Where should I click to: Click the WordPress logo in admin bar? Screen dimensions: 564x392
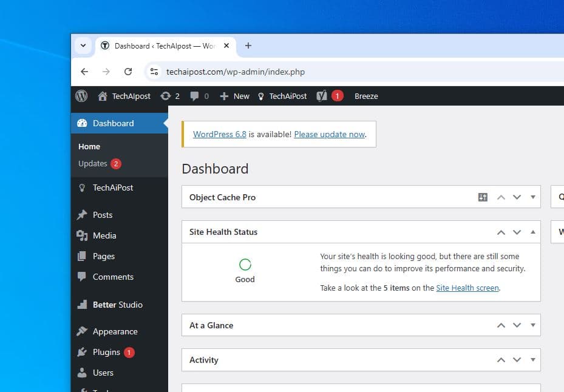(x=81, y=96)
